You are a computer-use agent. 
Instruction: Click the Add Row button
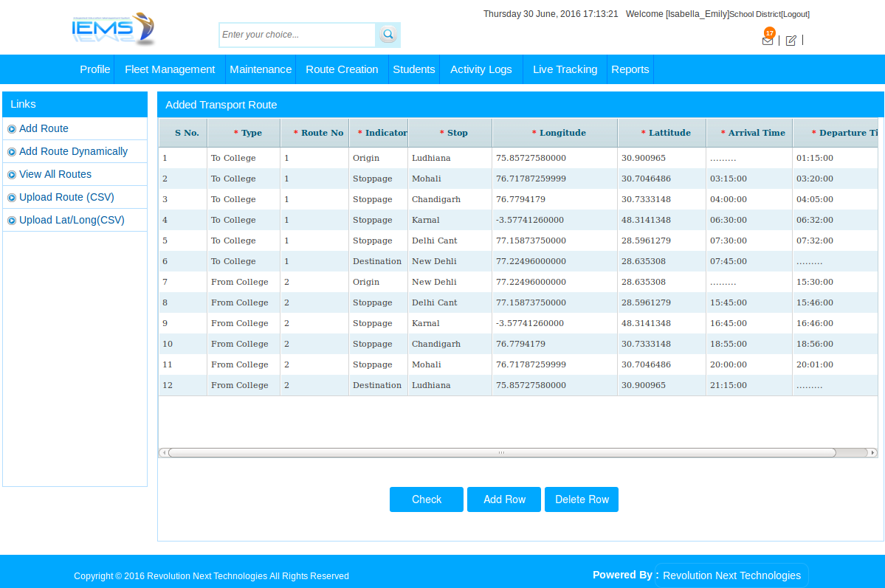click(504, 499)
